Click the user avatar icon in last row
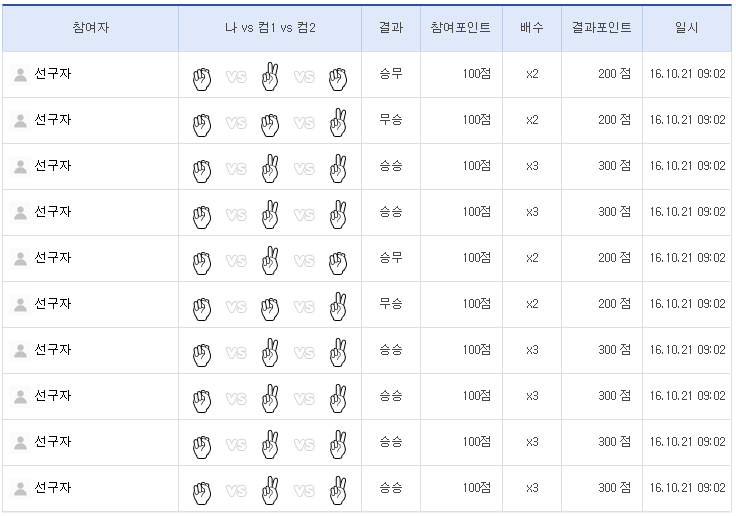 (x=20, y=489)
